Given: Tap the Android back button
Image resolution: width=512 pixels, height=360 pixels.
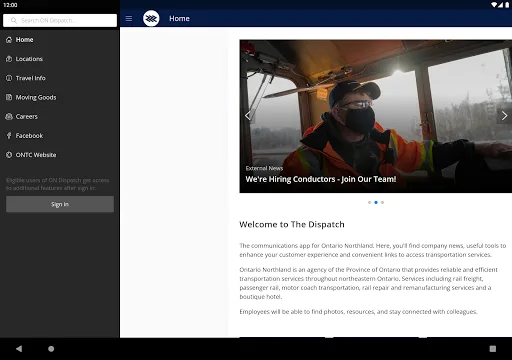Looking at the screenshot, I should (19, 349).
